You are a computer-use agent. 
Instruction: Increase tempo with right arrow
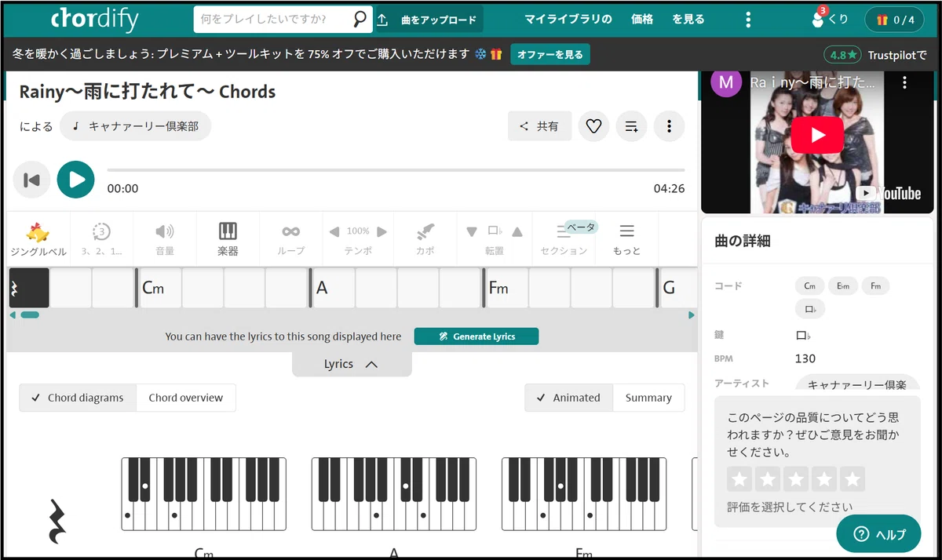(382, 231)
